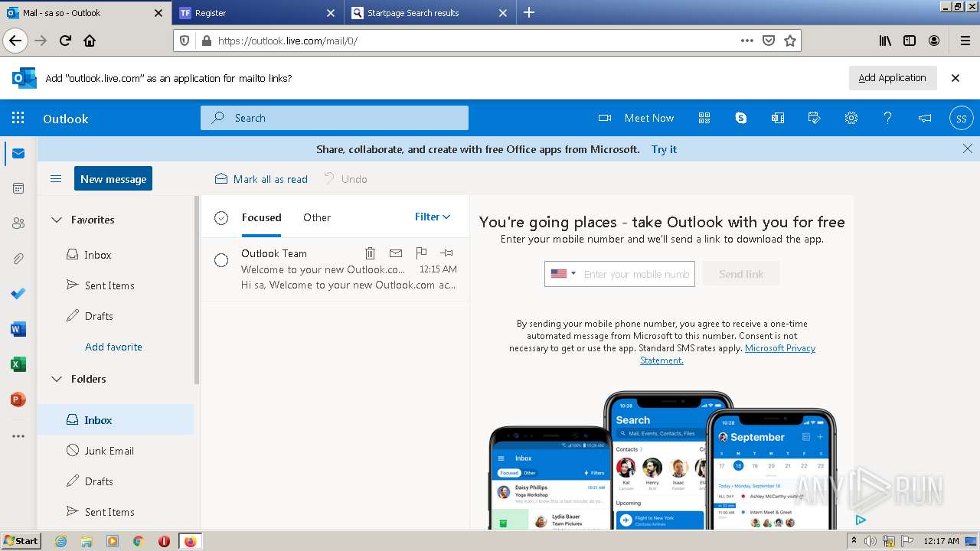Launch PowerPoint from the left rail
This screenshot has height=551, width=980.
[x=18, y=399]
